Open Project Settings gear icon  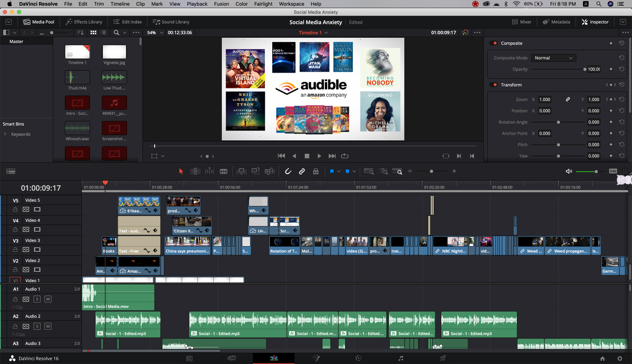click(620, 358)
